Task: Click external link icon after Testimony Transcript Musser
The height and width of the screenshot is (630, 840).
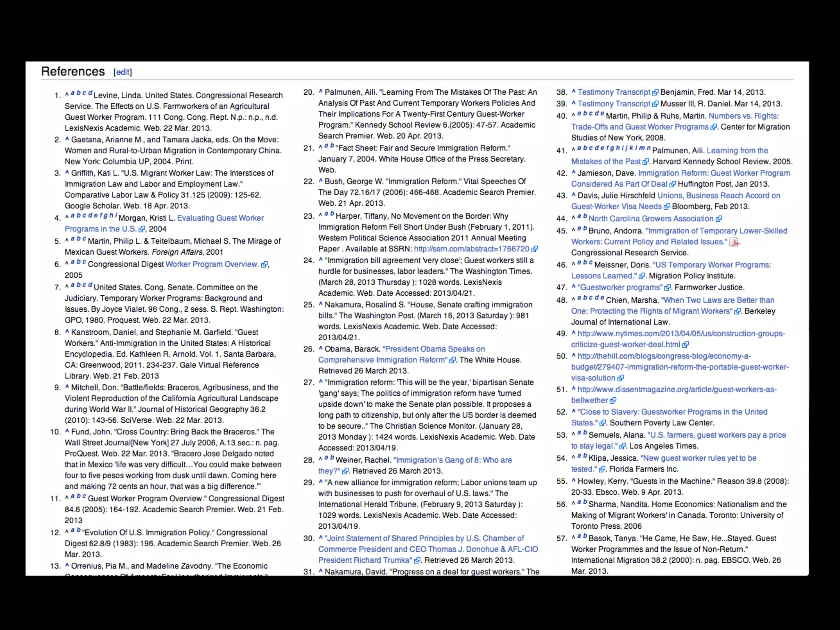Action: click(x=655, y=104)
